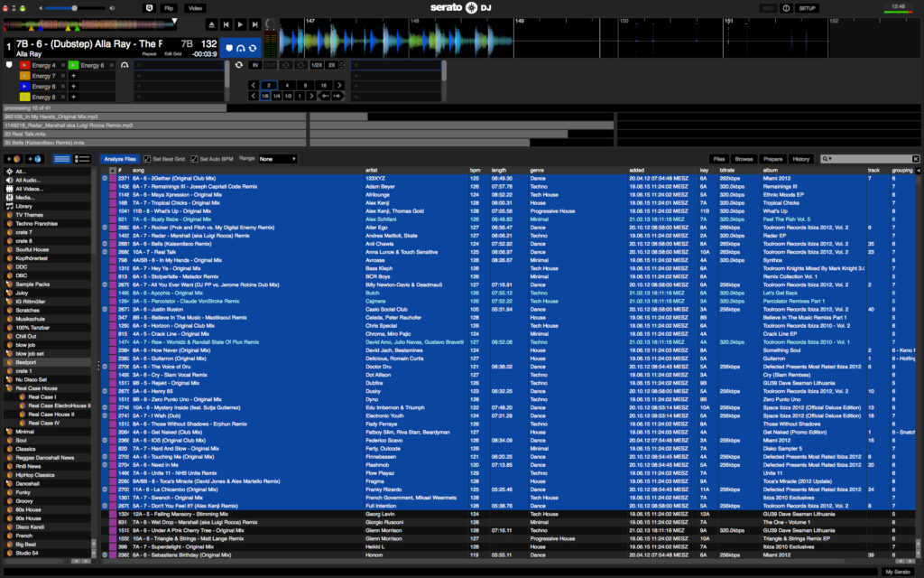Select the 1/4 beat loop roll size
The height and width of the screenshot is (578, 924).
click(x=276, y=96)
